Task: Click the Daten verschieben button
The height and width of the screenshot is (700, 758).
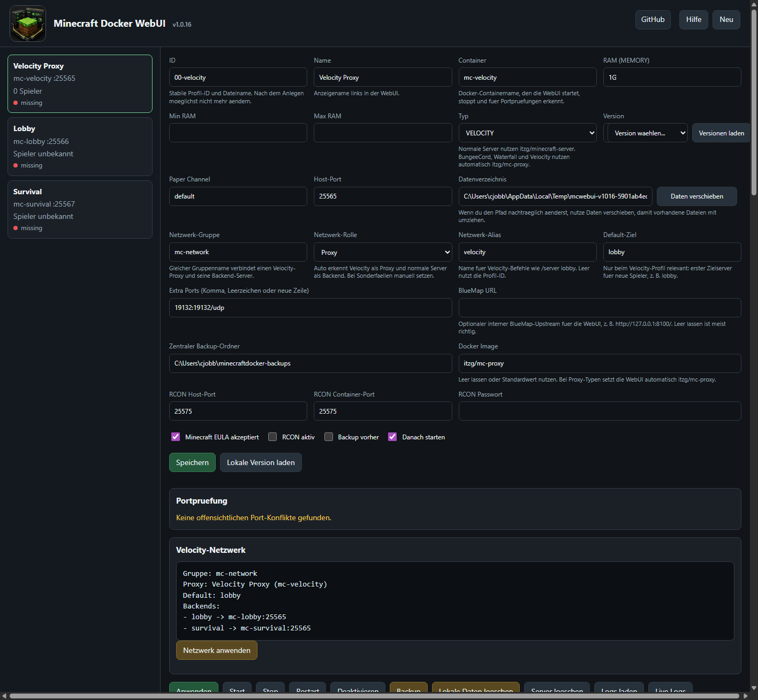Action: [697, 196]
